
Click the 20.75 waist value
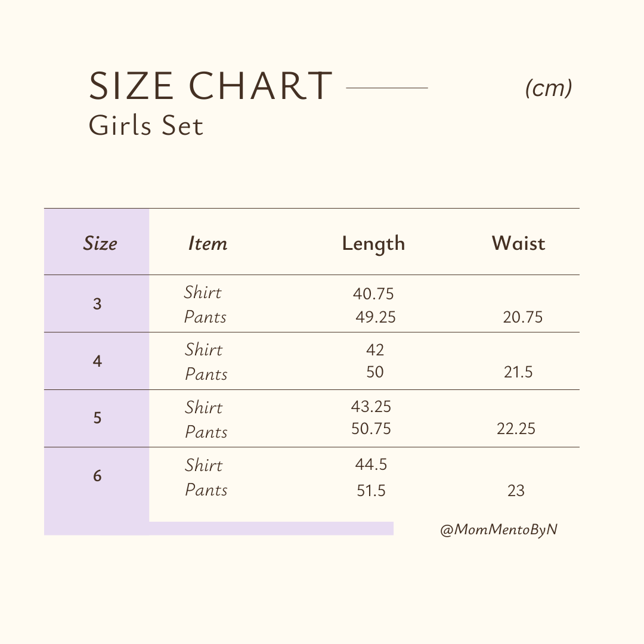point(522,317)
